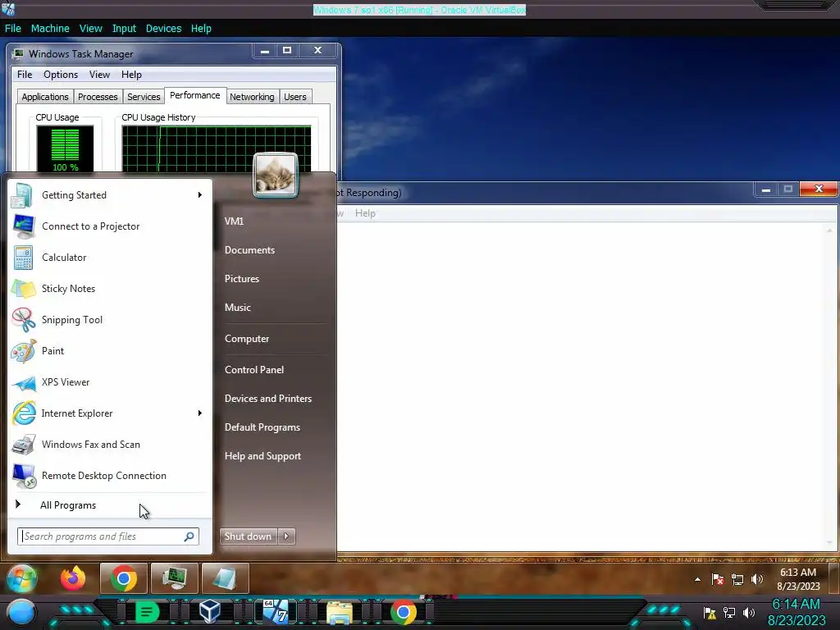Launch the Snipping Tool

[x=109, y=319]
